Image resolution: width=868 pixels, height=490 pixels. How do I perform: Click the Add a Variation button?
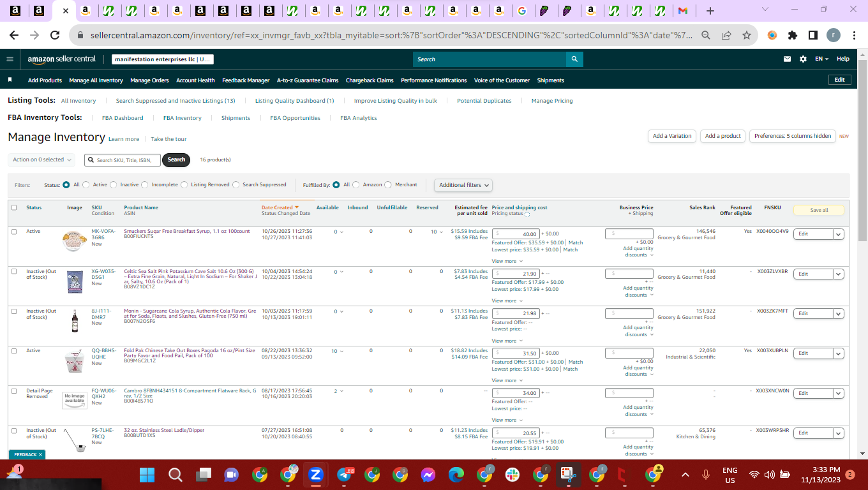pyautogui.click(x=672, y=137)
